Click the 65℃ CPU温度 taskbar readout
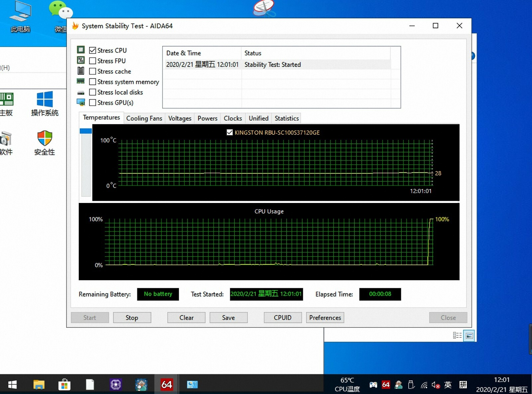The width and height of the screenshot is (532, 394). (347, 384)
